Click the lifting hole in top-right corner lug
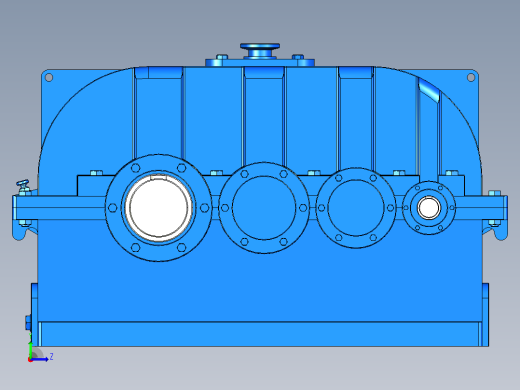Screen dimensions: 520x390 click(471, 78)
